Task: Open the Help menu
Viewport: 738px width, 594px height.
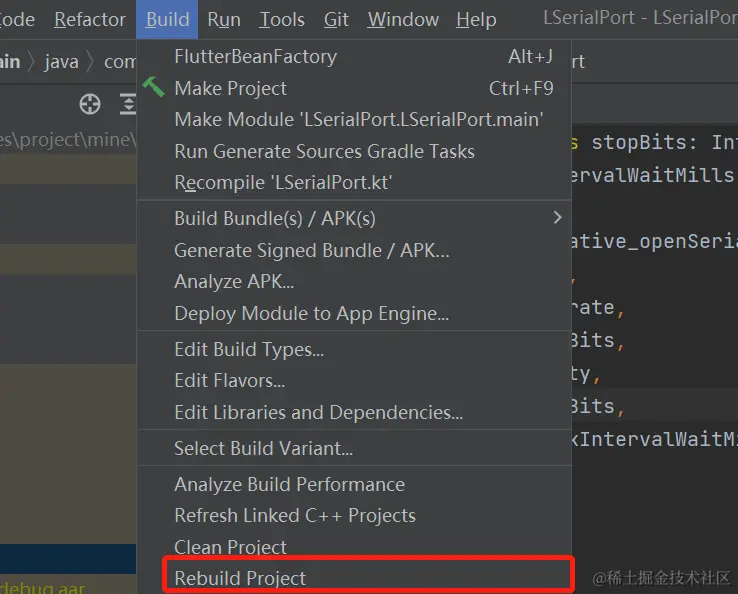Action: [476, 19]
